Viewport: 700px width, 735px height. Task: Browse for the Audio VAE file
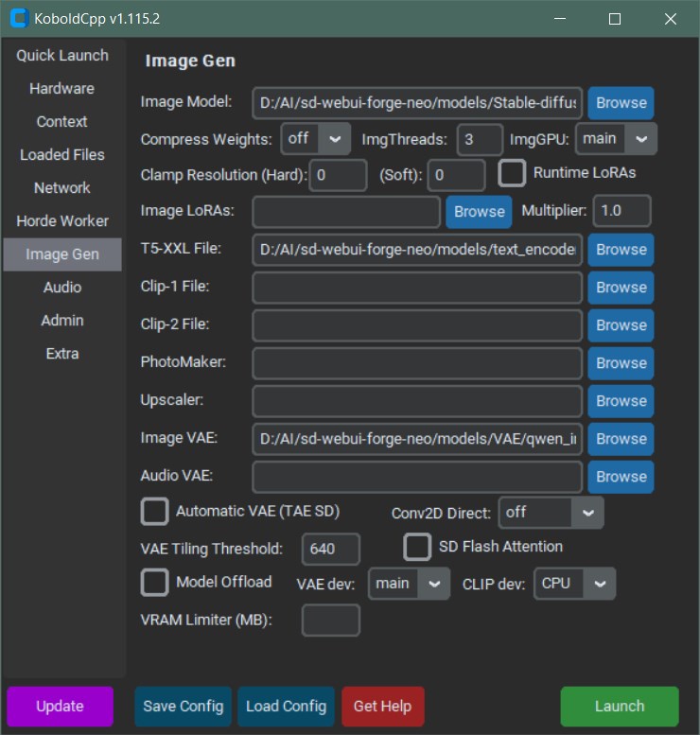click(x=621, y=477)
